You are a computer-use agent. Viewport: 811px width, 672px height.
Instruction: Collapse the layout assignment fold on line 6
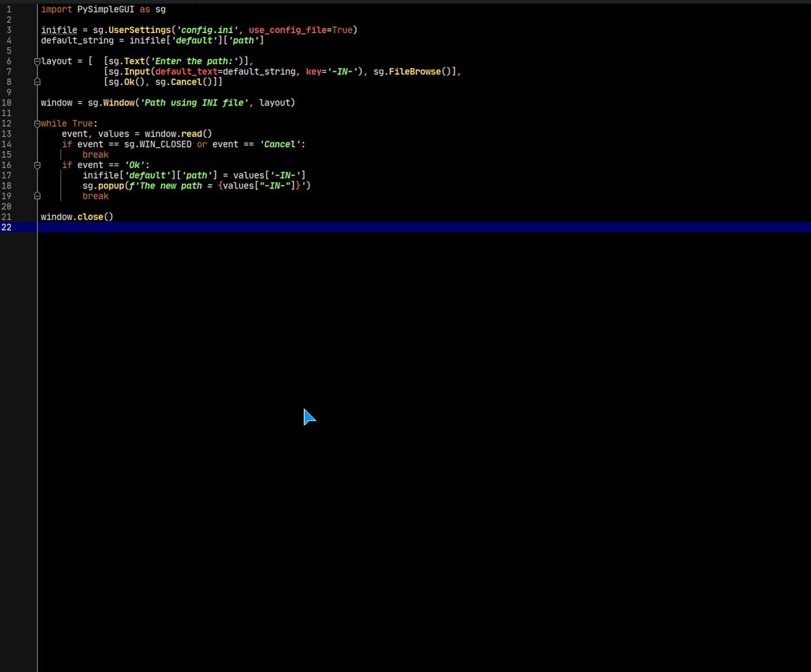tap(37, 61)
